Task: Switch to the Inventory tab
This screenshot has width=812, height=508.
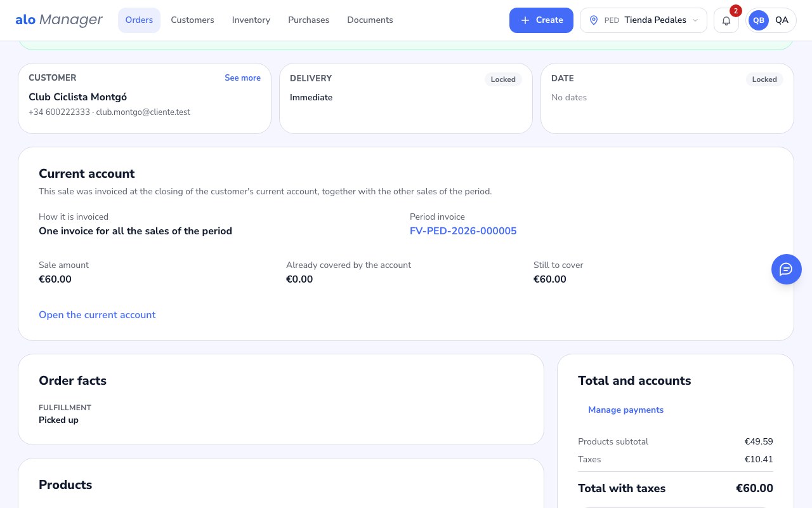Action: 251,20
